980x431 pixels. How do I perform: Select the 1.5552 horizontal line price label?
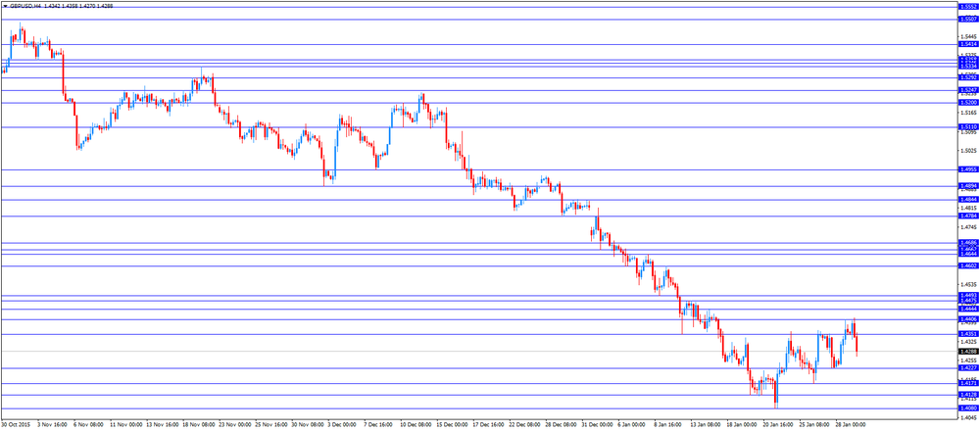[968, 6]
